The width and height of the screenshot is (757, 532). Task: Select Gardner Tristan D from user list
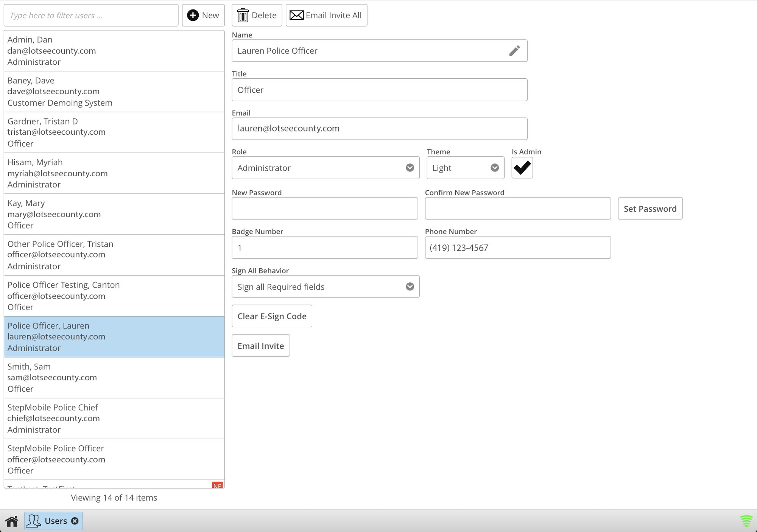[114, 132]
